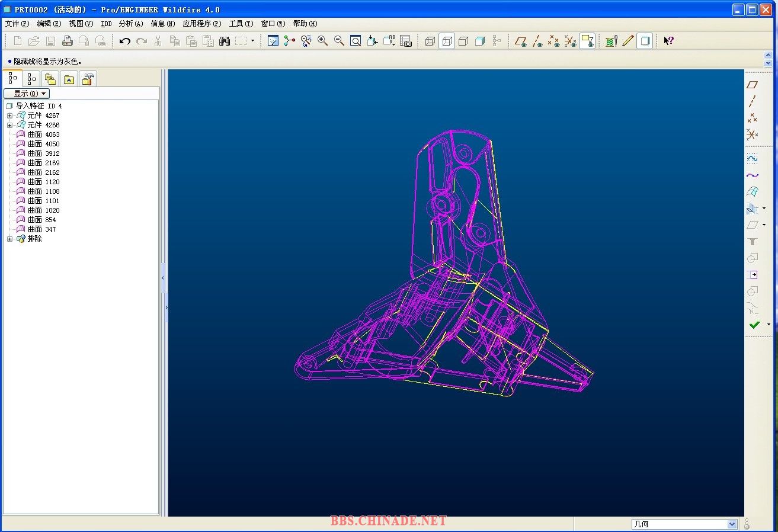Open the 视图(V) menu
The width and height of the screenshot is (778, 532).
tap(81, 24)
